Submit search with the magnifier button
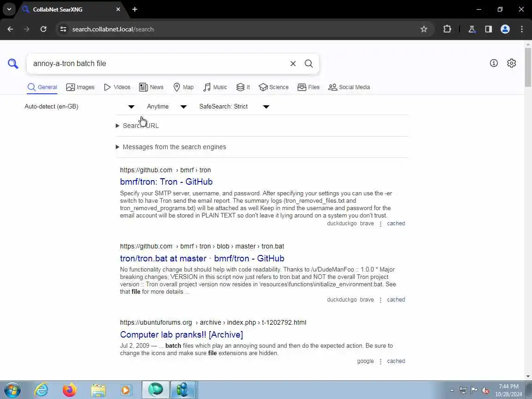This screenshot has width=532, height=399. [x=309, y=63]
